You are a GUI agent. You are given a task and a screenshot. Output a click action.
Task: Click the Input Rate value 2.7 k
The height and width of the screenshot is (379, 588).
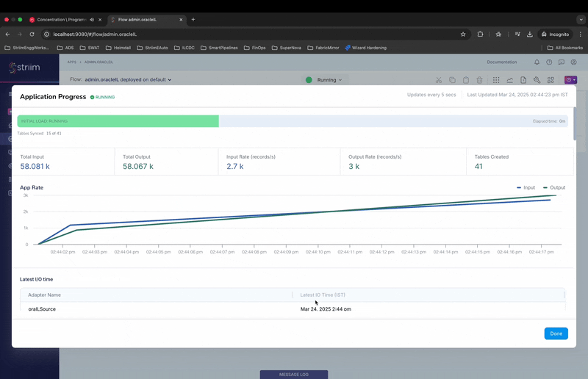pyautogui.click(x=234, y=167)
